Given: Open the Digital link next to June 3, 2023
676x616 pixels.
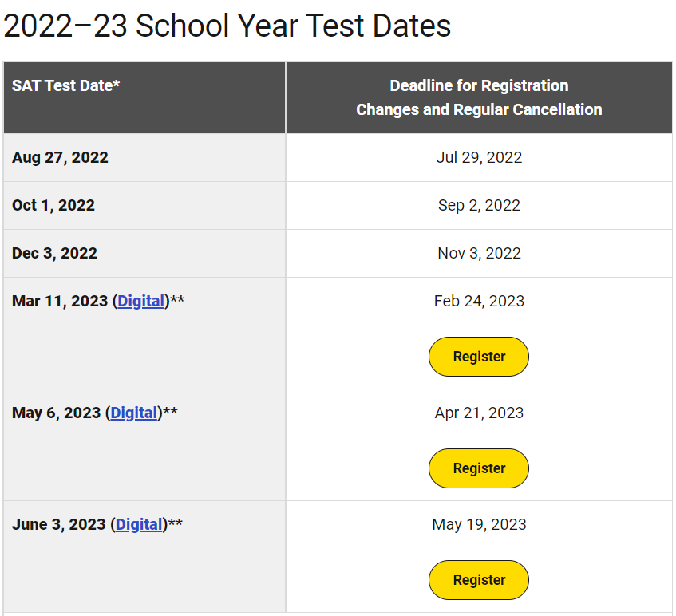Looking at the screenshot, I should coord(139,524).
